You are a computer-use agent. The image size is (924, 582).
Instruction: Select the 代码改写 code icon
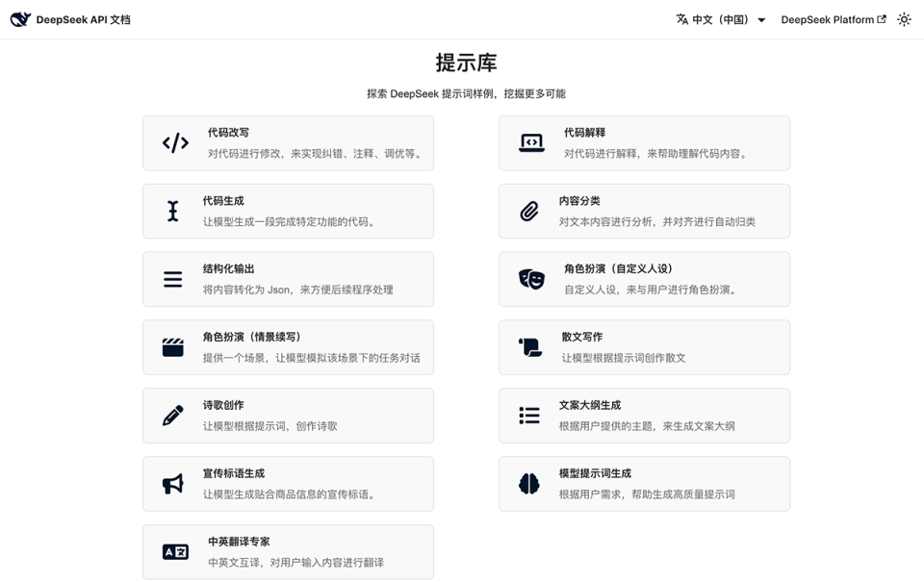(x=173, y=142)
